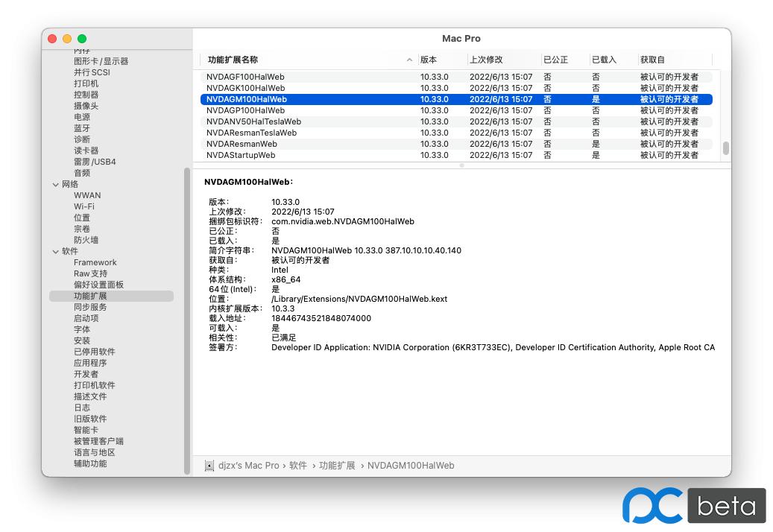773x532 pixels.
Task: Select 功能扩展 in the sidebar
Action: point(90,296)
